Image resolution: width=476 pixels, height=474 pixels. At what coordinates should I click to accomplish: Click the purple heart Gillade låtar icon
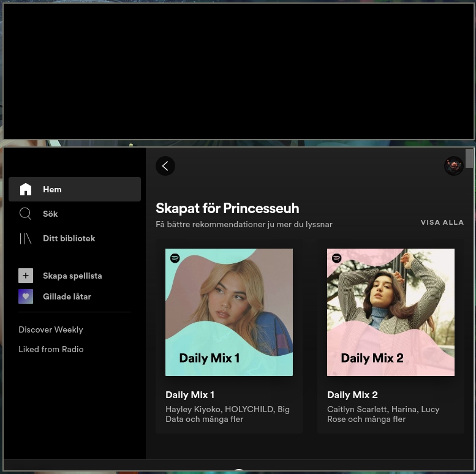(x=26, y=296)
